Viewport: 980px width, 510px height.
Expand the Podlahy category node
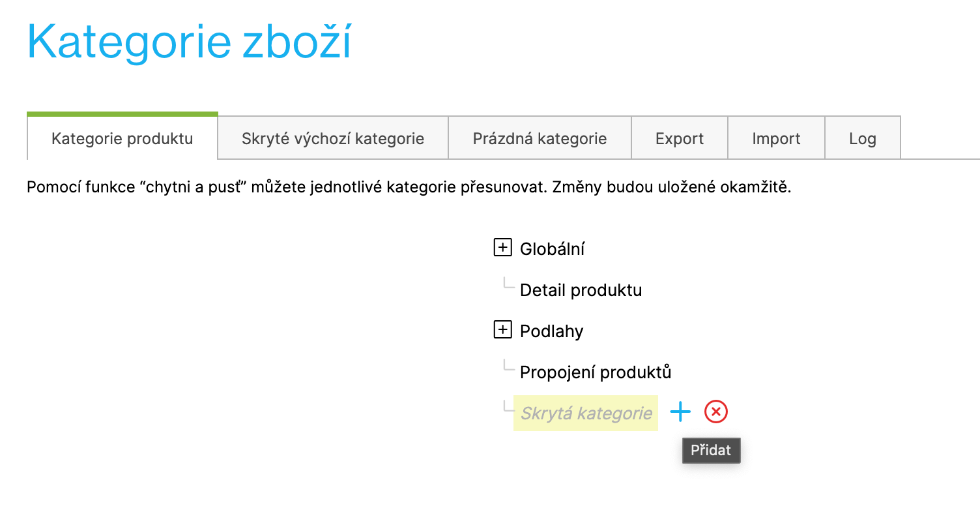tap(502, 331)
